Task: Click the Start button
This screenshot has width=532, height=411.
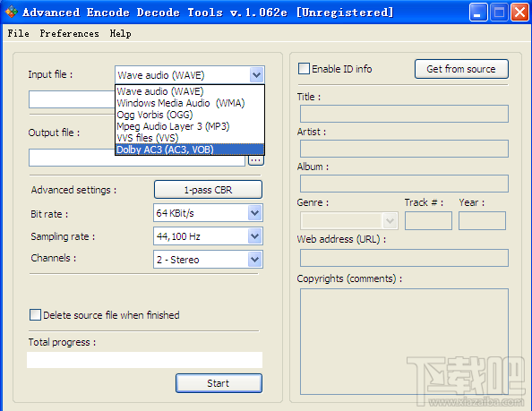Action: pos(219,383)
